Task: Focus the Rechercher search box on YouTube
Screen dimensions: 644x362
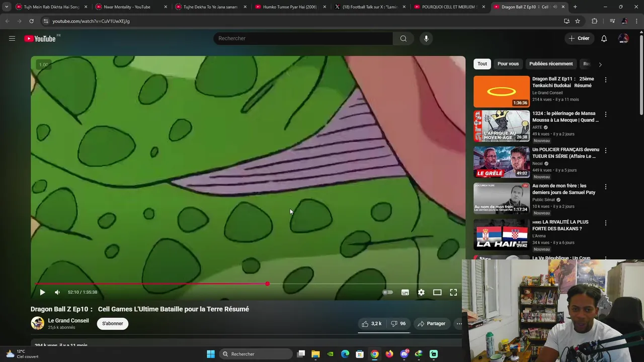Action: (x=303, y=38)
